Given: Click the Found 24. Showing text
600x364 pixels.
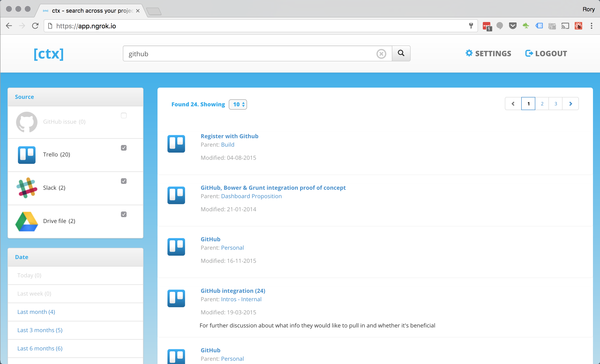Looking at the screenshot, I should pyautogui.click(x=198, y=104).
